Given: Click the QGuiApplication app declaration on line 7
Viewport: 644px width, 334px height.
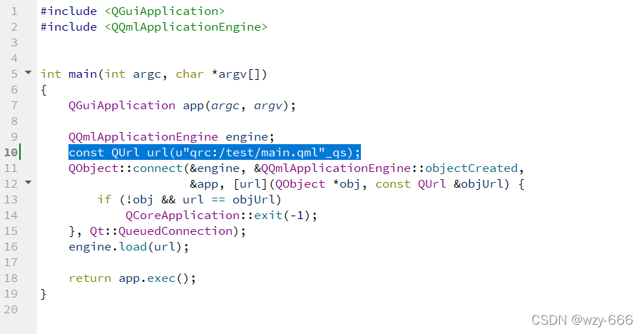Looking at the screenshot, I should click(x=182, y=106).
